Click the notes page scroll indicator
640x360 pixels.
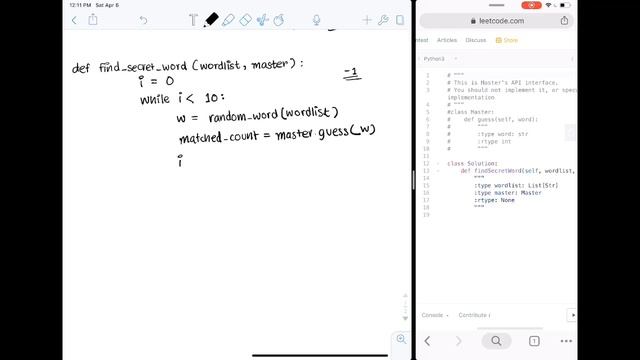(405, 307)
